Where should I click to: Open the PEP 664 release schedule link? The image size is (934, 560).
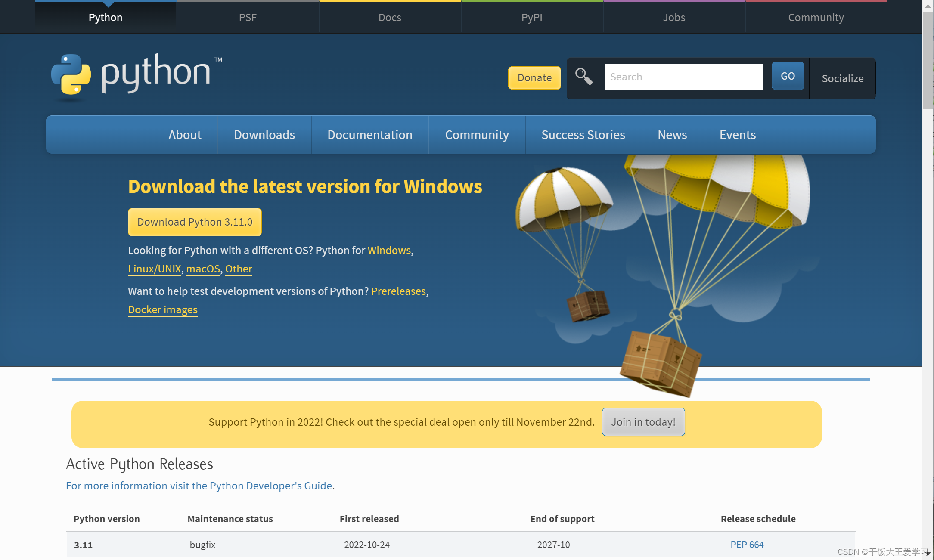coord(747,545)
